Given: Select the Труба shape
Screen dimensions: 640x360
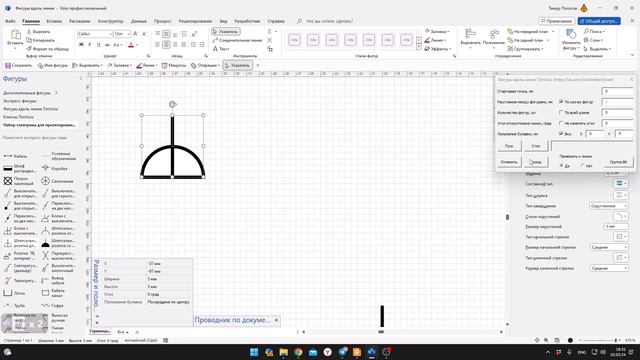Looking at the screenshot, I should [15, 305].
